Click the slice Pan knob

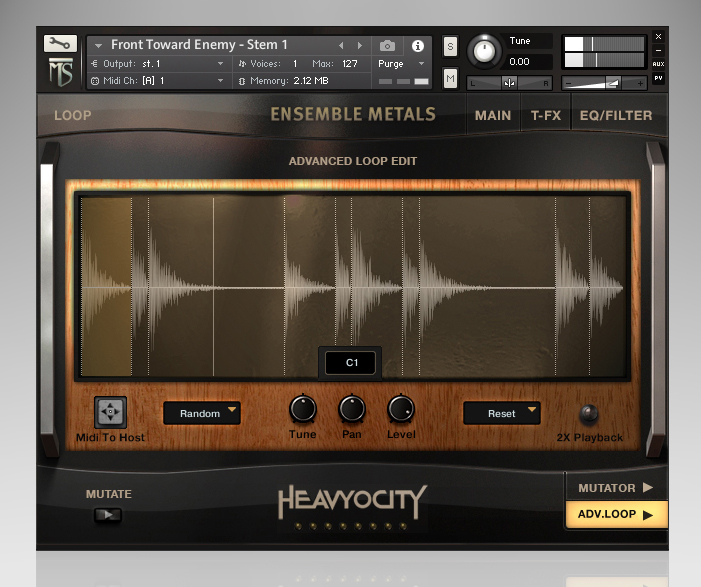(x=352, y=409)
